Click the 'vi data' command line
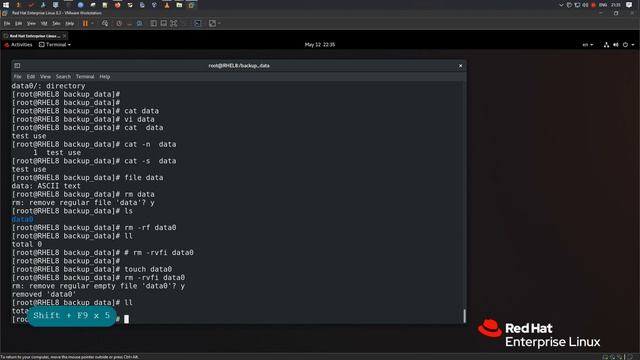 [83, 120]
